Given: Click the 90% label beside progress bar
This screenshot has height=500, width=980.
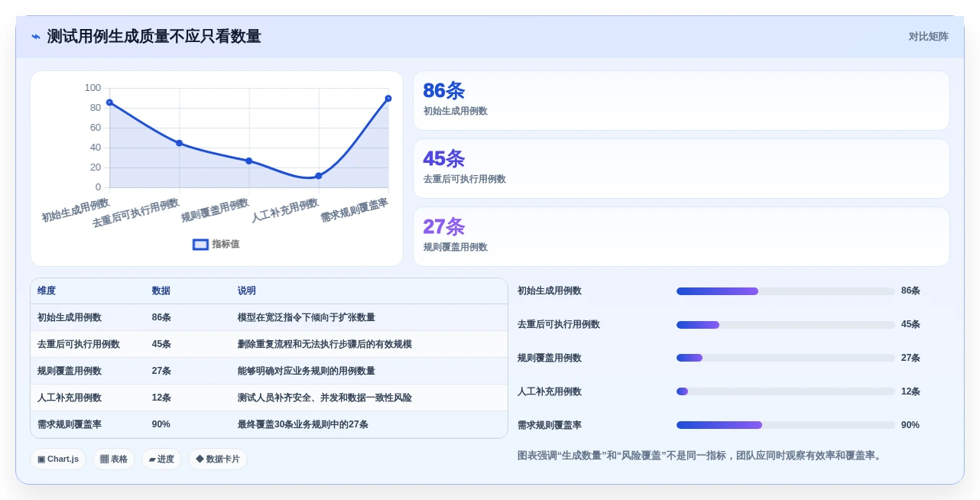Looking at the screenshot, I should tap(910, 425).
